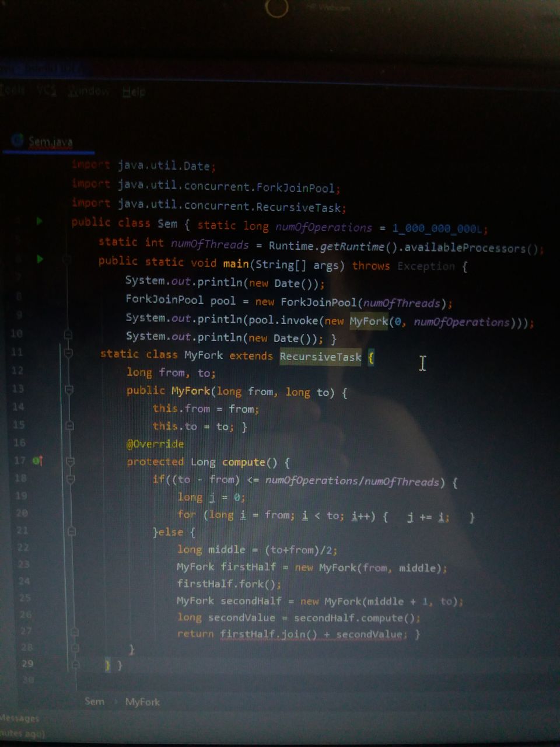Click the highlighted RecursiveTask class name
Viewport: 560px width, 747px height.
(320, 357)
